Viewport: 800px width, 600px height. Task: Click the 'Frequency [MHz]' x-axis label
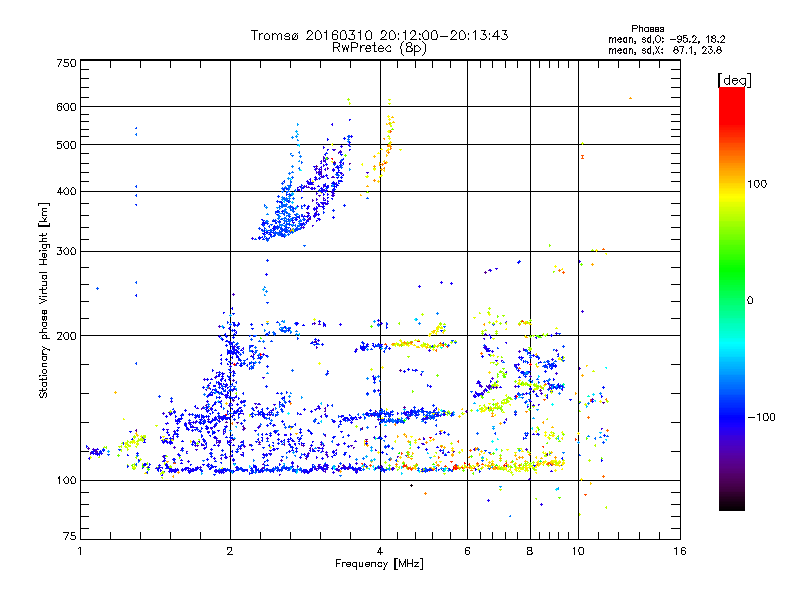click(x=379, y=564)
